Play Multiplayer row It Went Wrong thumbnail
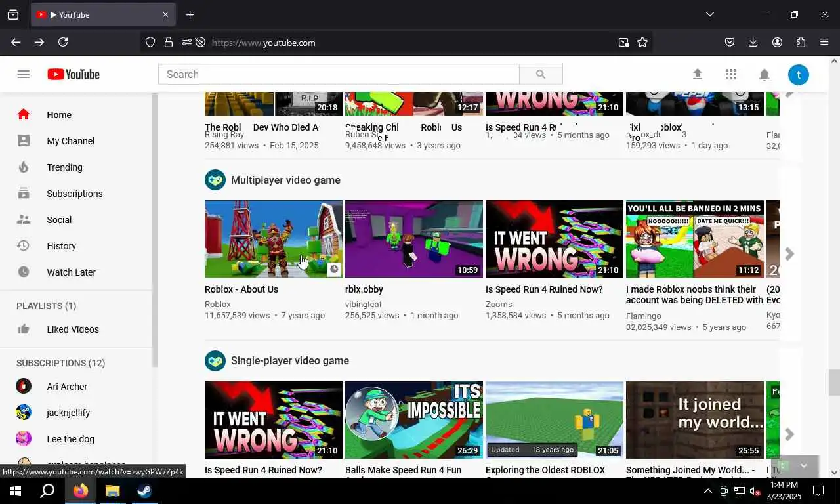Viewport: 840px width, 504px height. pos(555,239)
